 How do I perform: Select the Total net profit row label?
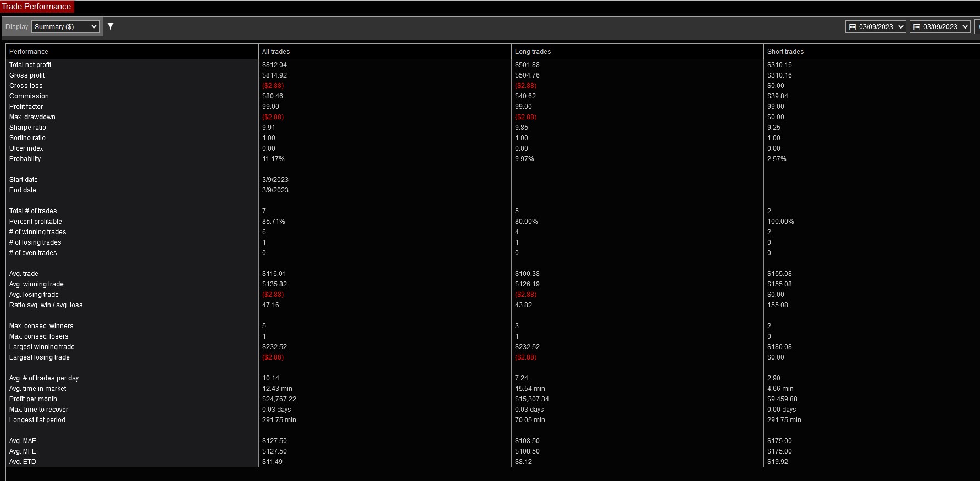coord(30,65)
